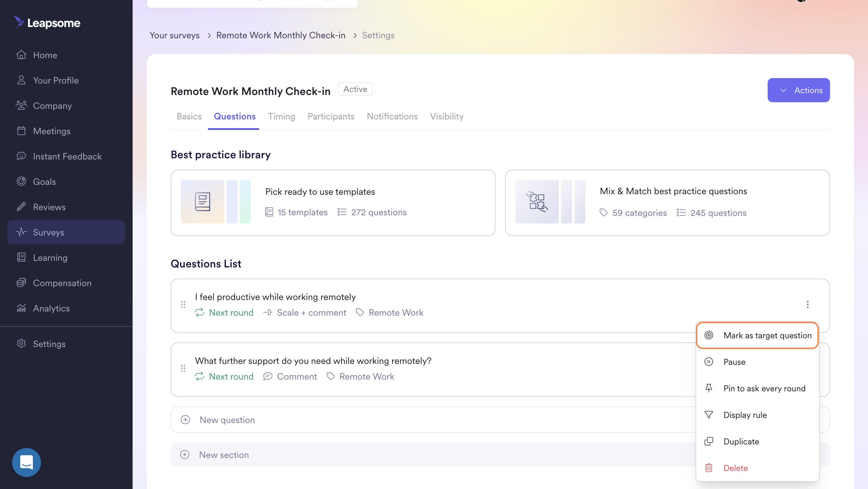Viewport: 868px width, 489px height.
Task: Open Surveys in the sidebar
Action: (x=66, y=232)
